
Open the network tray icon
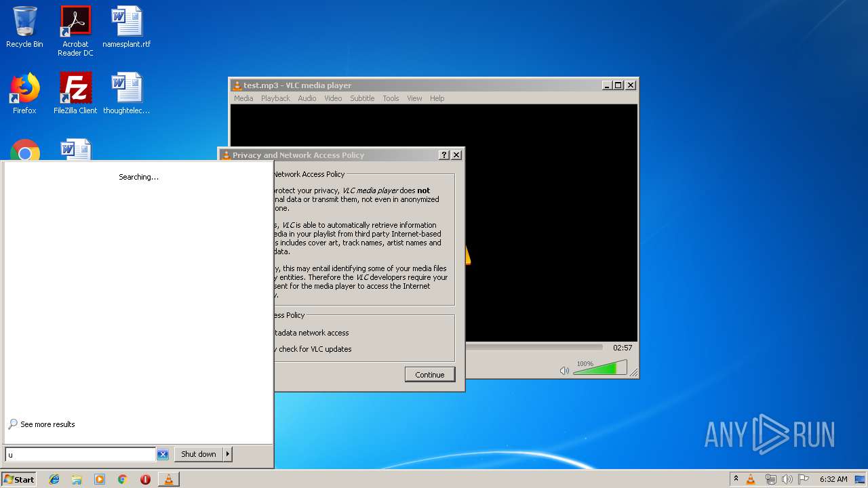(770, 479)
